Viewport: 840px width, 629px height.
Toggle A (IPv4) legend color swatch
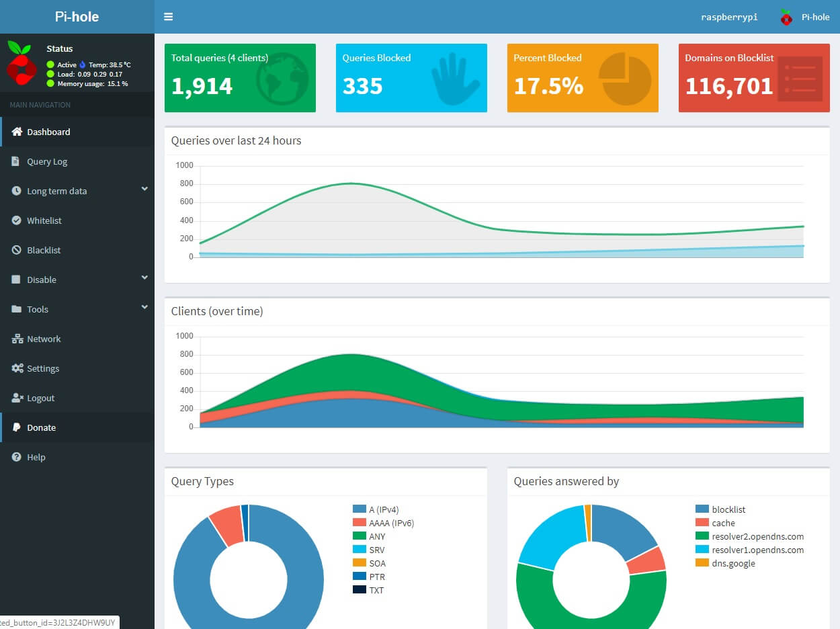point(360,509)
